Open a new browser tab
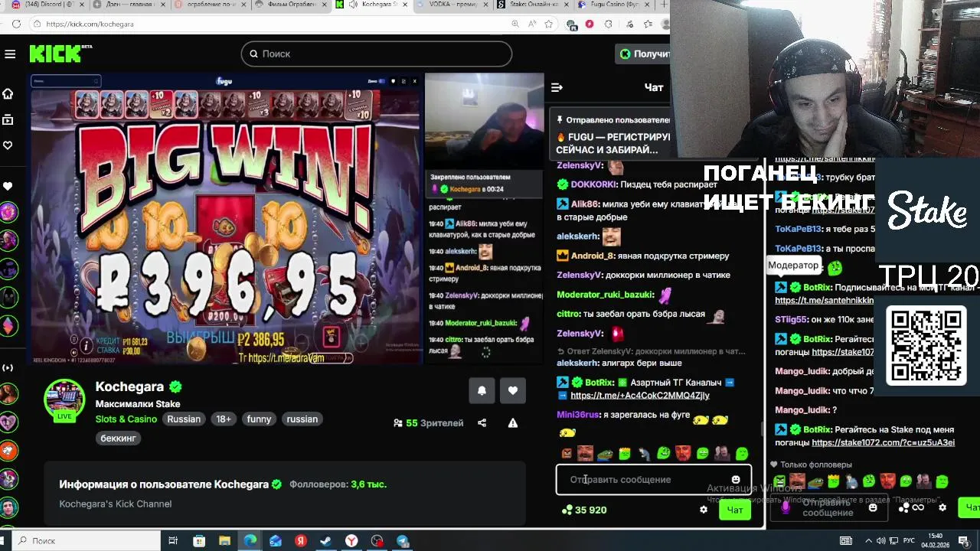This screenshot has height=551, width=980. click(663, 5)
